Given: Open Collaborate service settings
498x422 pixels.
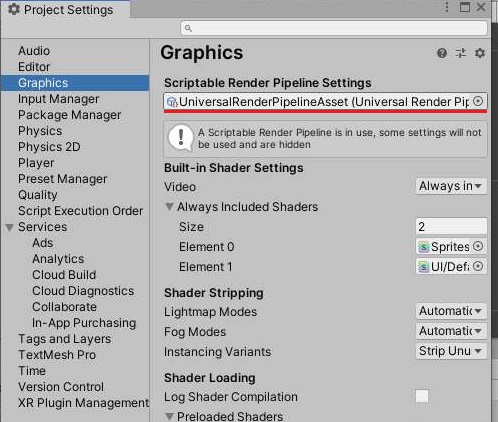Looking at the screenshot, I should click(x=65, y=307).
